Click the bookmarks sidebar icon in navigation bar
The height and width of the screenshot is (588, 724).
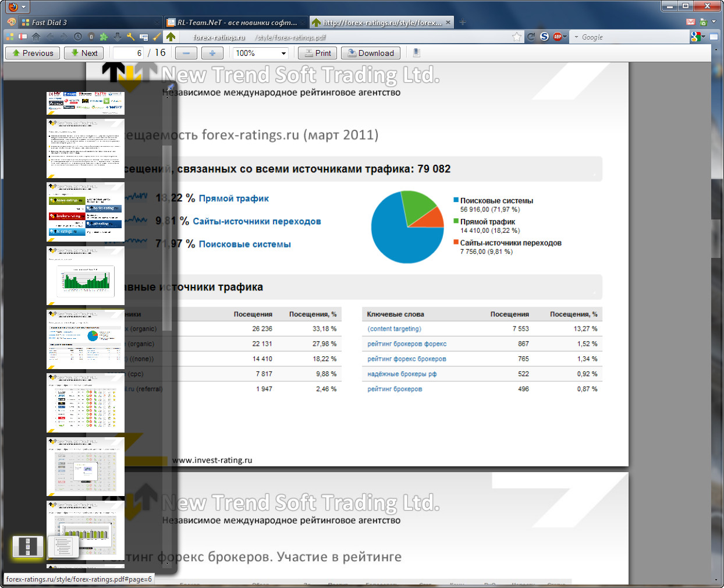coord(23,37)
